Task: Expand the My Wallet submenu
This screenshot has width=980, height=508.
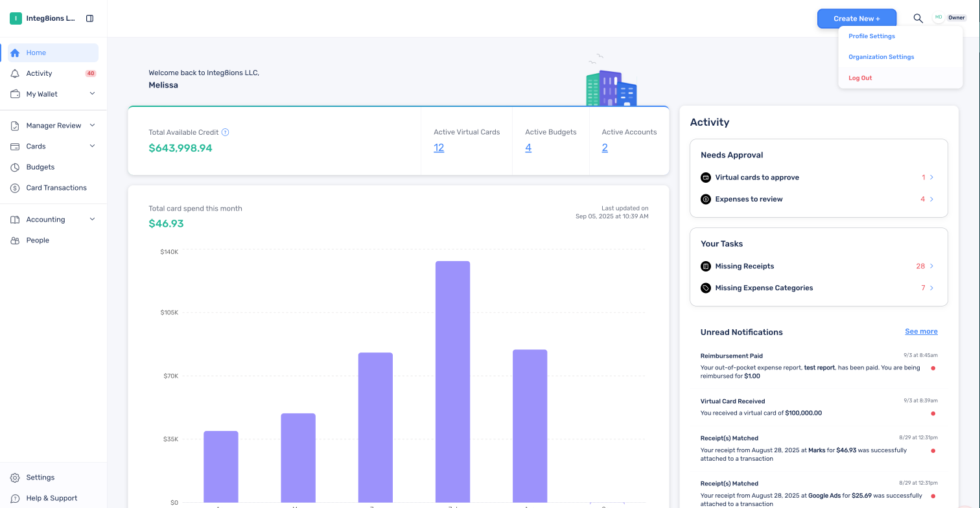Action: coord(92,94)
